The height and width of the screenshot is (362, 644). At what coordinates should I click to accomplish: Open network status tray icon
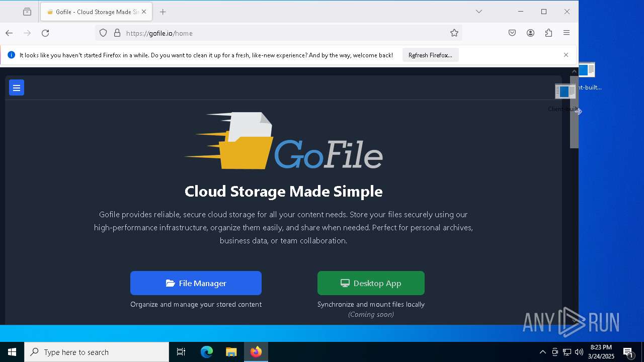coord(567,352)
